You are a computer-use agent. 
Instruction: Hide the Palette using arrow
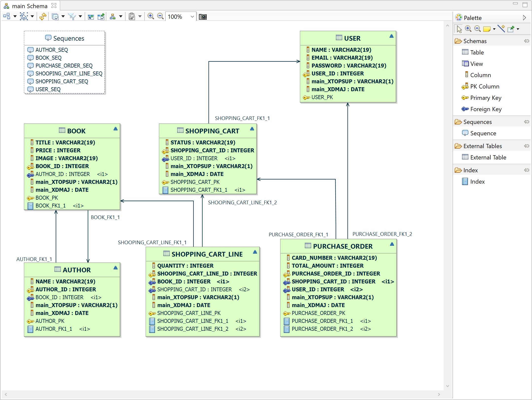click(524, 18)
